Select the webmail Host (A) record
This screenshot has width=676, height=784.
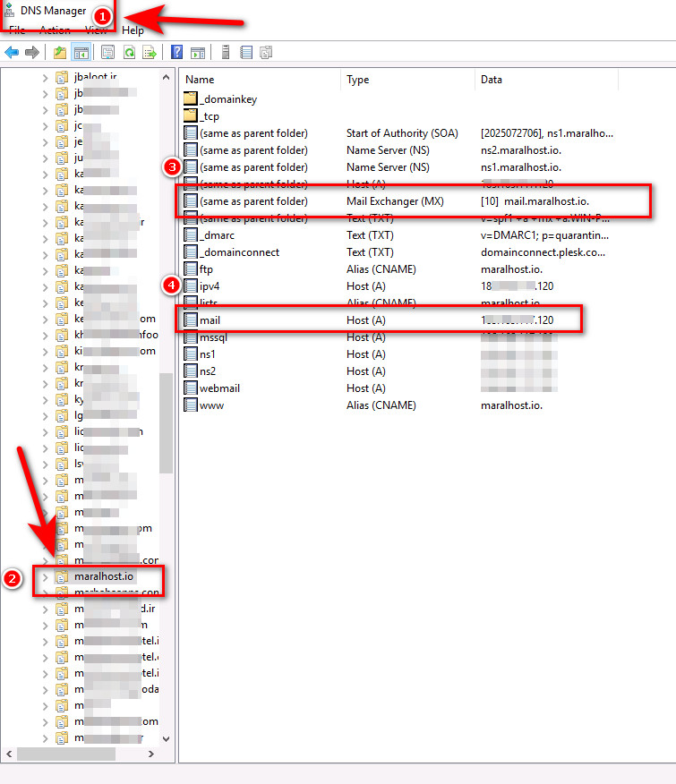click(219, 388)
